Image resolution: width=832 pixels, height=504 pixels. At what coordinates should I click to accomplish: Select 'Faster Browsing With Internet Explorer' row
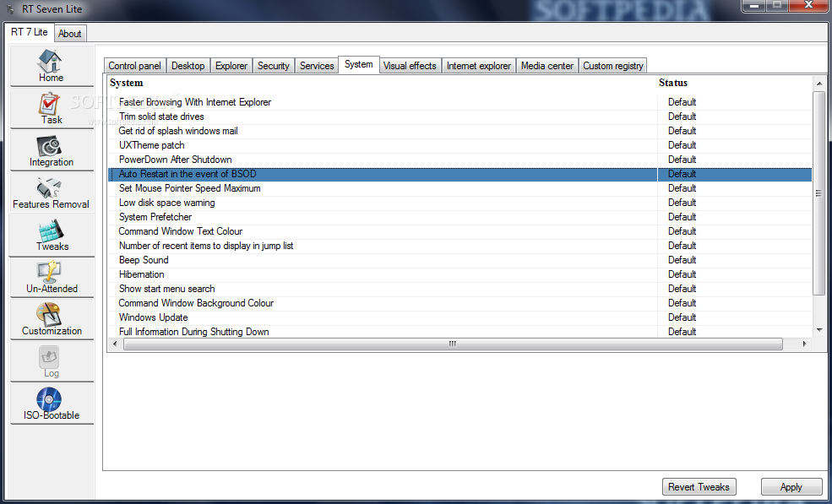coord(460,102)
